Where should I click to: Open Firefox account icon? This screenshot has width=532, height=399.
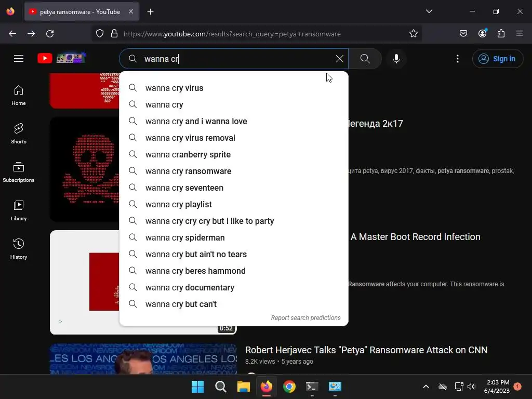click(x=482, y=33)
